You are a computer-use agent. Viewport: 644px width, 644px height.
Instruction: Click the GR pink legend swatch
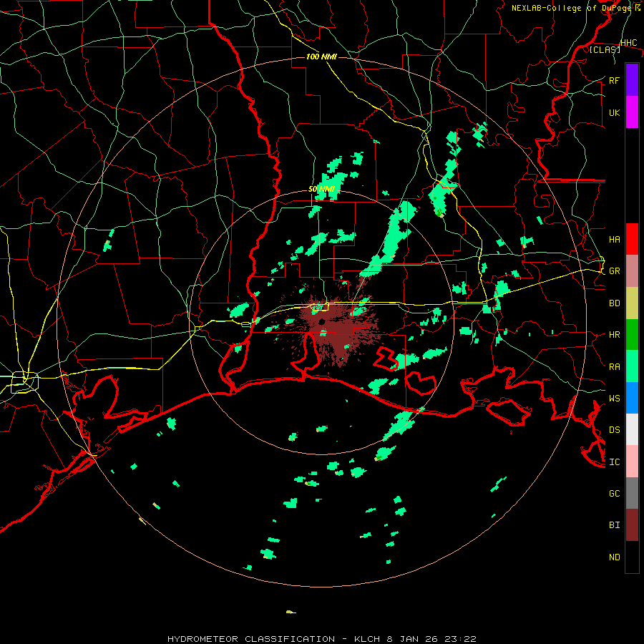point(632,270)
